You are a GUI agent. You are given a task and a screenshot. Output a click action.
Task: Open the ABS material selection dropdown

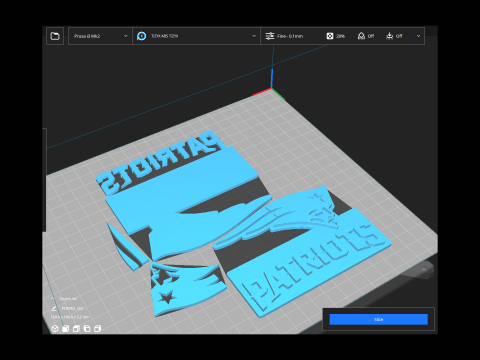(196, 36)
